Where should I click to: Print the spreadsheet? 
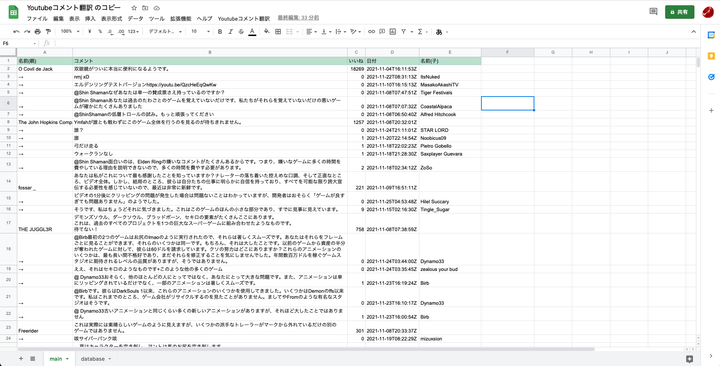click(38, 32)
